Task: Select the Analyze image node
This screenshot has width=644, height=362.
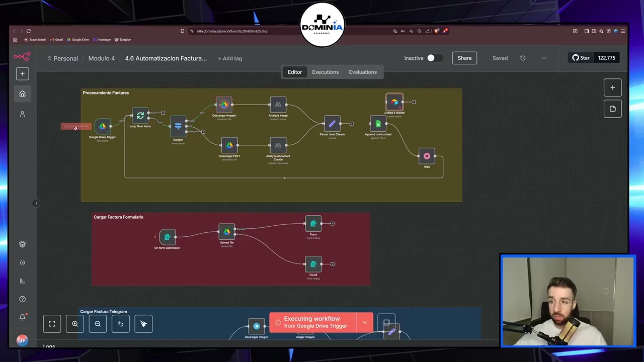Action: click(x=278, y=105)
